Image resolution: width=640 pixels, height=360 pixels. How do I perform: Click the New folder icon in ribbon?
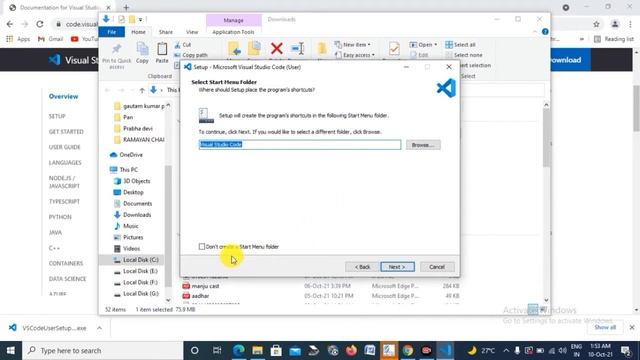point(322,49)
